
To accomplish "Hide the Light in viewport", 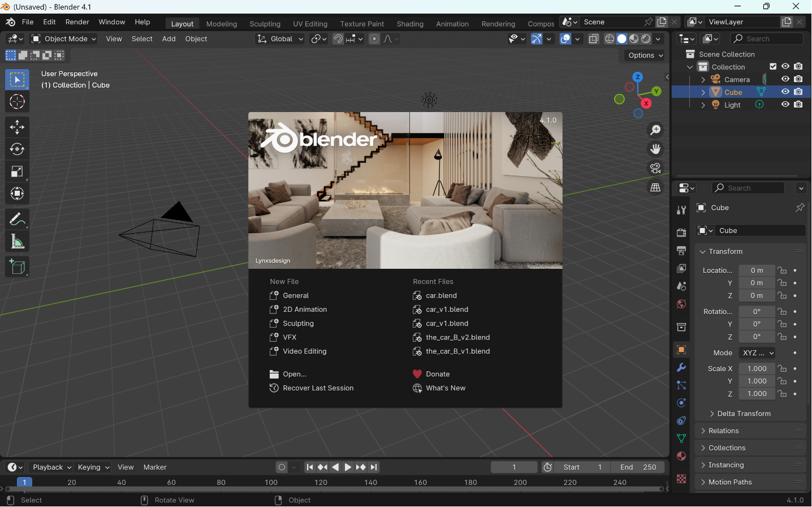I will [x=785, y=104].
